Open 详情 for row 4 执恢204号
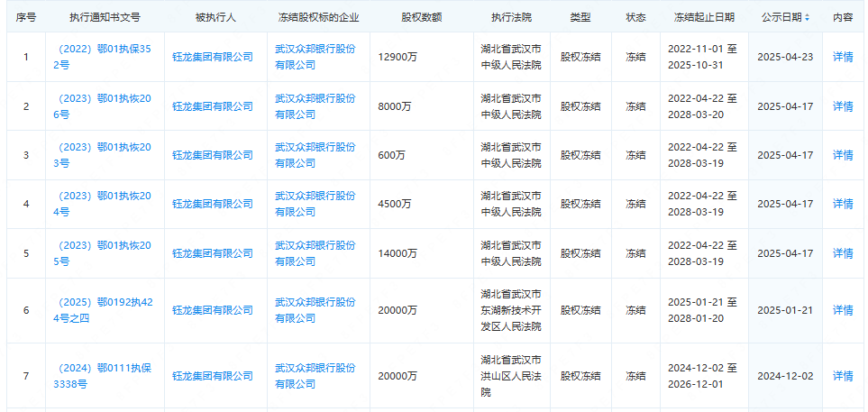The height and width of the screenshot is (412, 868). (843, 204)
